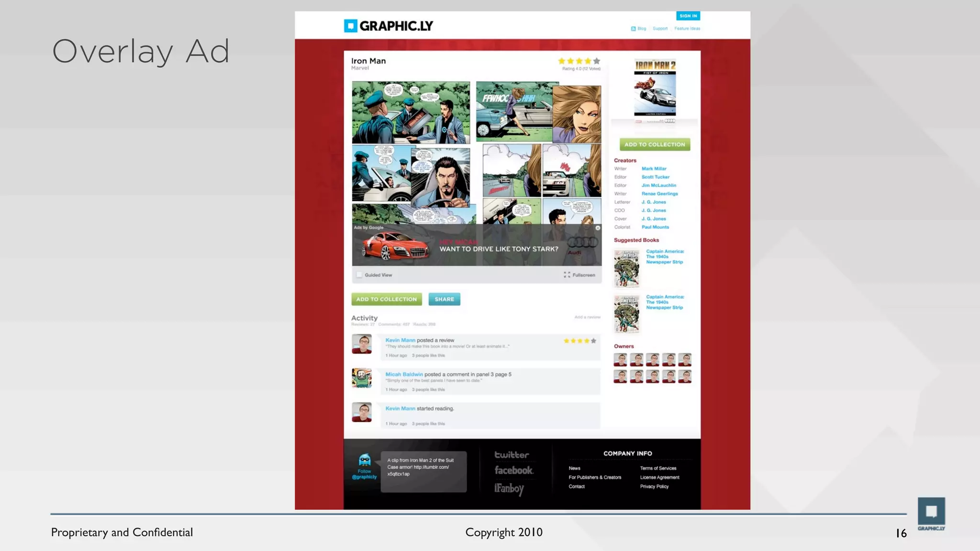Click the blue SHARE button
Image resolution: width=980 pixels, height=551 pixels.
click(444, 299)
